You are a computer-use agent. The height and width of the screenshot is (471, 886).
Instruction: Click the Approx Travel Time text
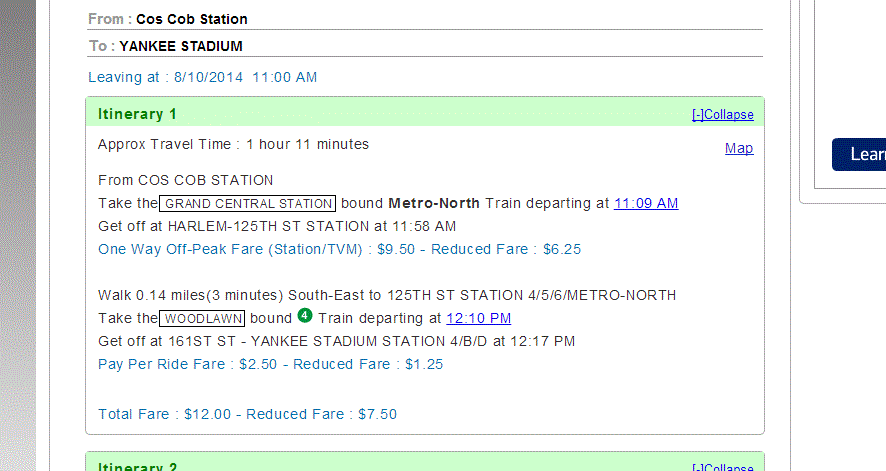233,144
